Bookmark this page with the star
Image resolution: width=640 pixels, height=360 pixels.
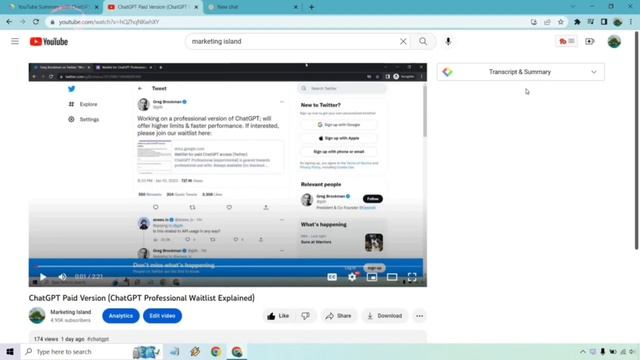pyautogui.click(x=561, y=22)
